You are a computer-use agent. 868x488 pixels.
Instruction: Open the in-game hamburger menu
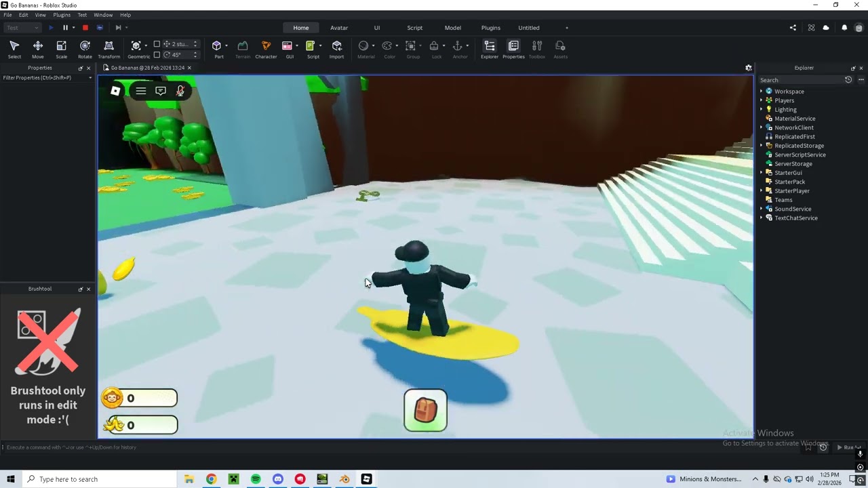pyautogui.click(x=141, y=91)
